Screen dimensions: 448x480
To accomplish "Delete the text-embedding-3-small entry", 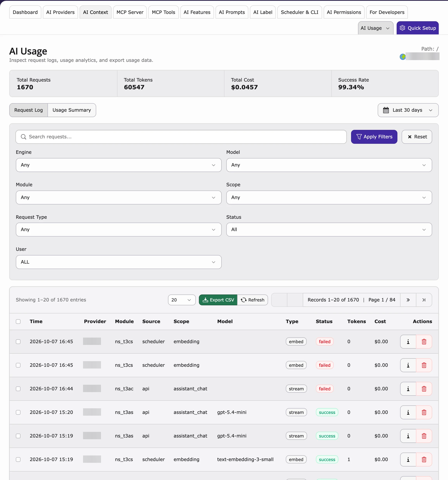I will tap(424, 459).
